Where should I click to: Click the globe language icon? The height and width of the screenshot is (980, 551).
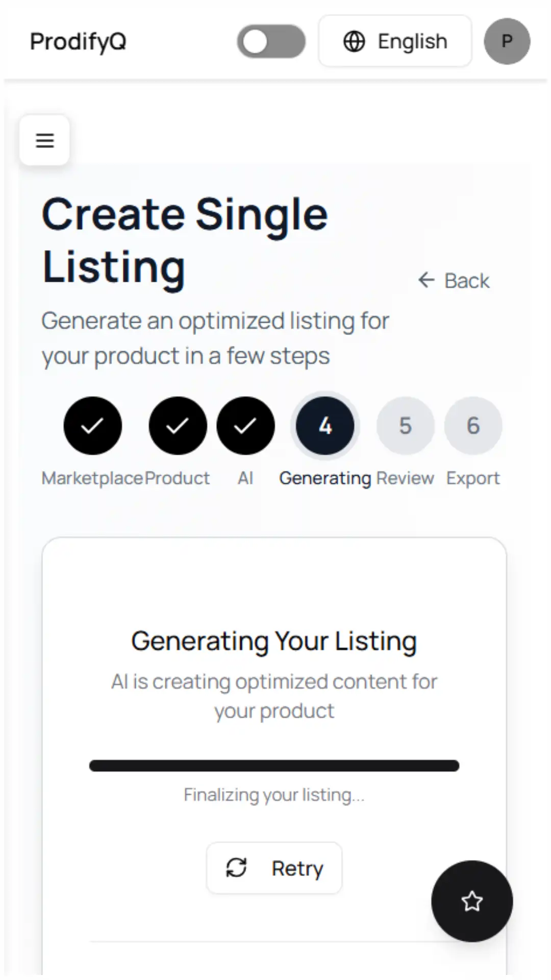354,41
